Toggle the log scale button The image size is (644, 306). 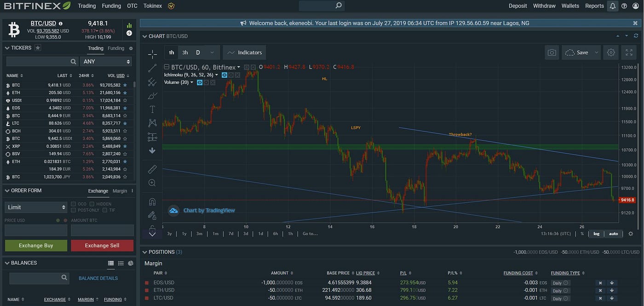click(597, 234)
